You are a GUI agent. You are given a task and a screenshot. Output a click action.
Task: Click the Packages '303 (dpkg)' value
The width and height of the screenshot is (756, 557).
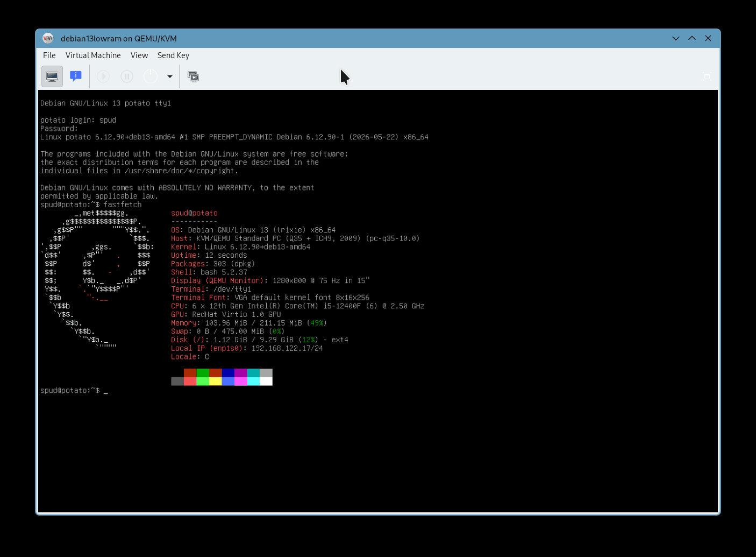point(234,264)
